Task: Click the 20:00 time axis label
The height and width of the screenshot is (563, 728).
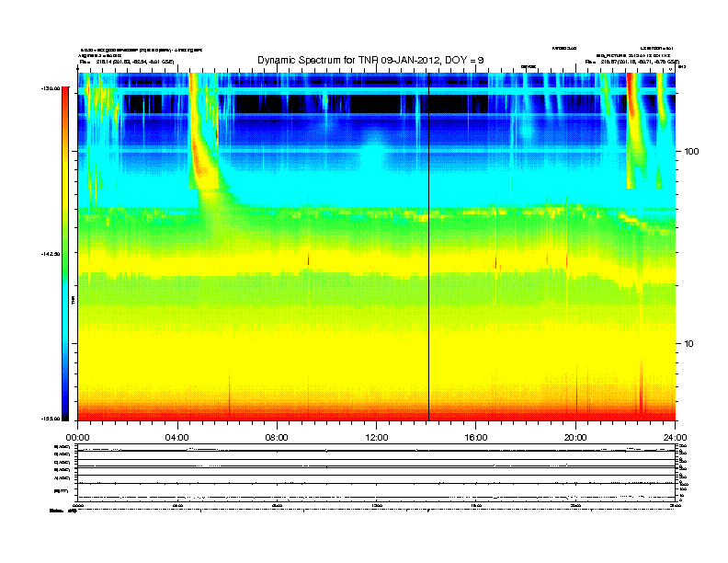Action: click(x=575, y=438)
